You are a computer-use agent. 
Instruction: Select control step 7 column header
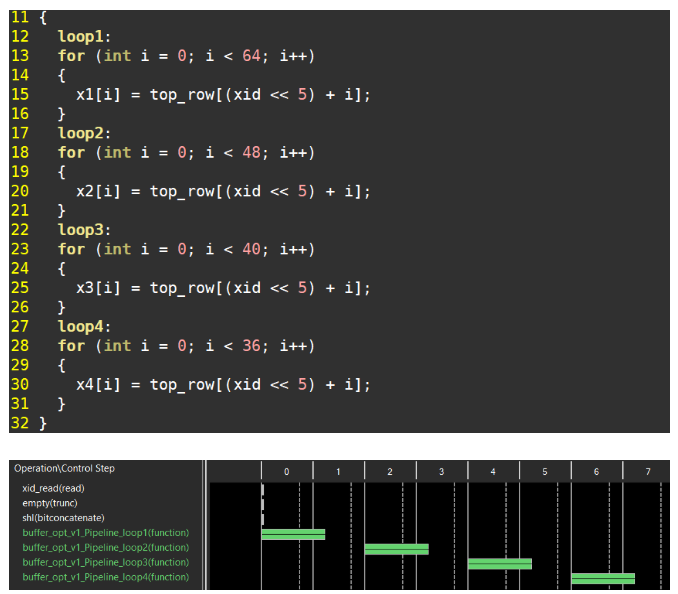(648, 470)
